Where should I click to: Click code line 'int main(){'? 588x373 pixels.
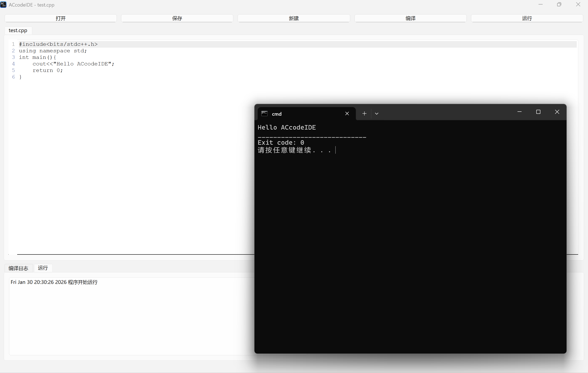(38, 57)
